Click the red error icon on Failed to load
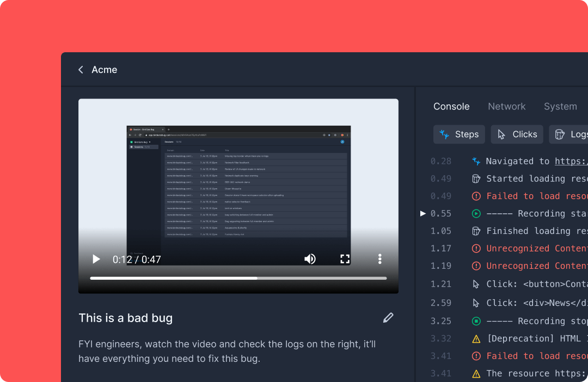Image resolution: width=588 pixels, height=382 pixels. point(476,196)
